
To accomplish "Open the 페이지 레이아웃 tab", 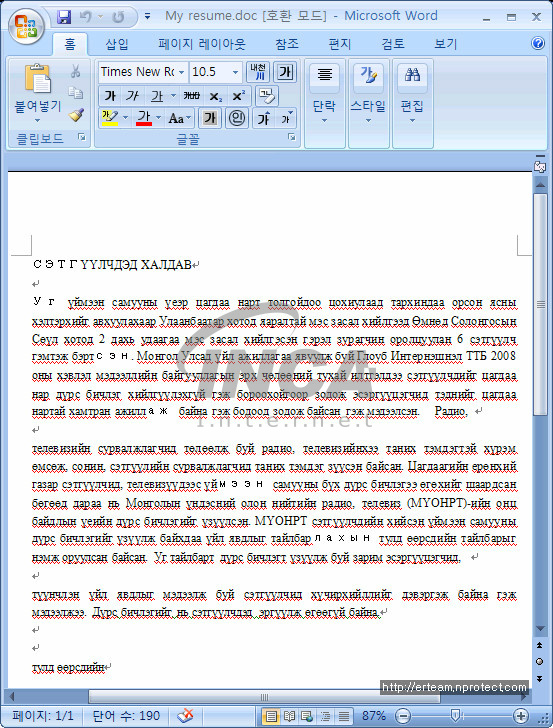I will point(202,44).
